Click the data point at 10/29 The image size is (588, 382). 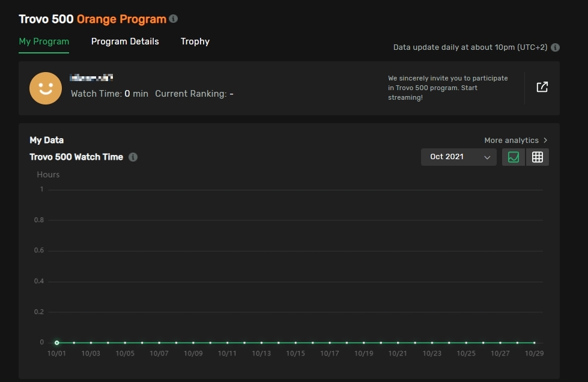[x=534, y=342]
